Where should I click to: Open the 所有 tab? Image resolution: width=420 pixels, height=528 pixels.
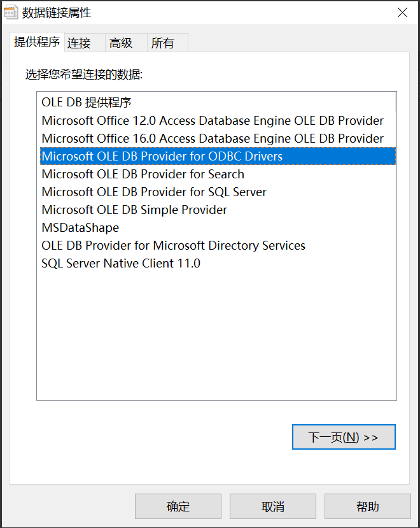coord(163,43)
